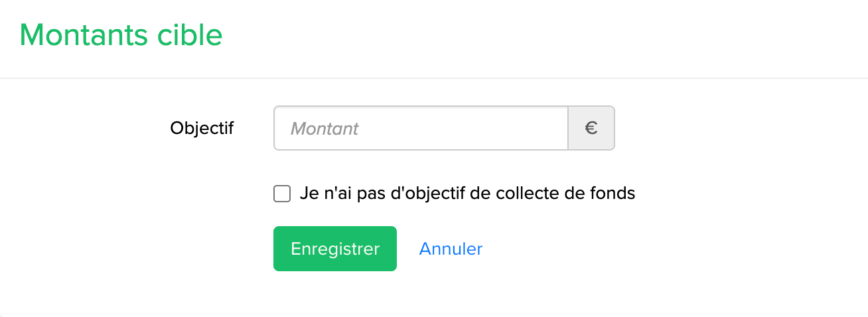The height and width of the screenshot is (317, 868).
Task: Click the gray € unit box
Action: click(591, 128)
